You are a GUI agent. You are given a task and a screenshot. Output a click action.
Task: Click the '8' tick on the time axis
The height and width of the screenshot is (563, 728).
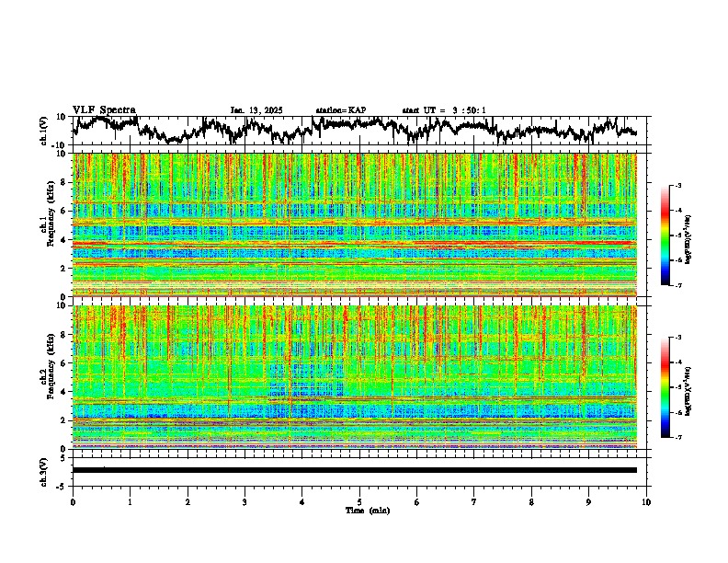[531, 502]
